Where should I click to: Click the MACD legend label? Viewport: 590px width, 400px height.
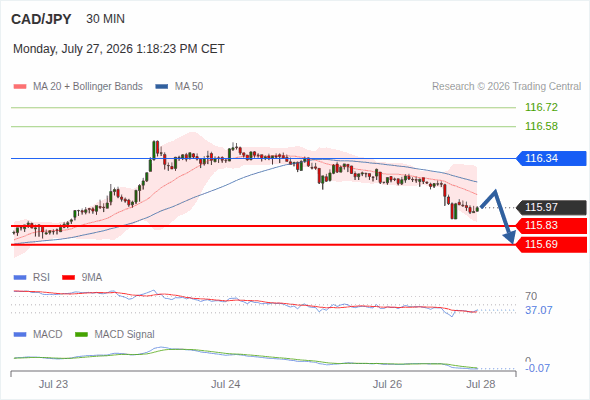tap(48, 335)
